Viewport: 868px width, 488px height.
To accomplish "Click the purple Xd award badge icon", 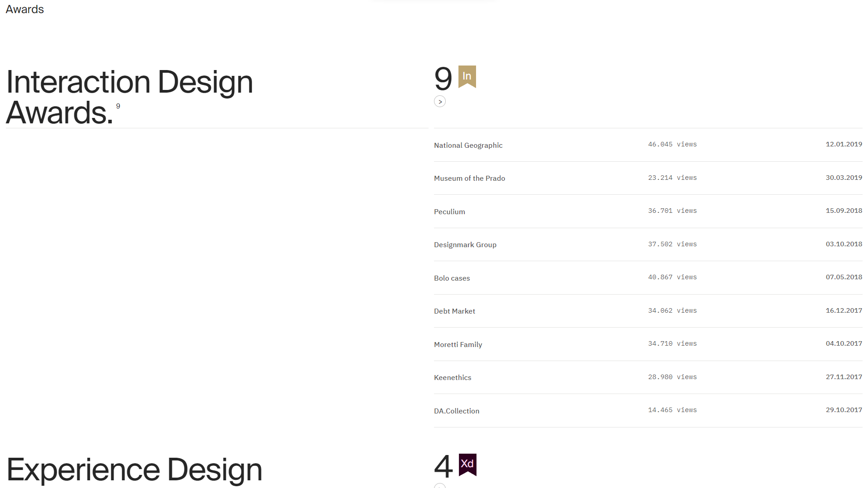I will [x=467, y=465].
